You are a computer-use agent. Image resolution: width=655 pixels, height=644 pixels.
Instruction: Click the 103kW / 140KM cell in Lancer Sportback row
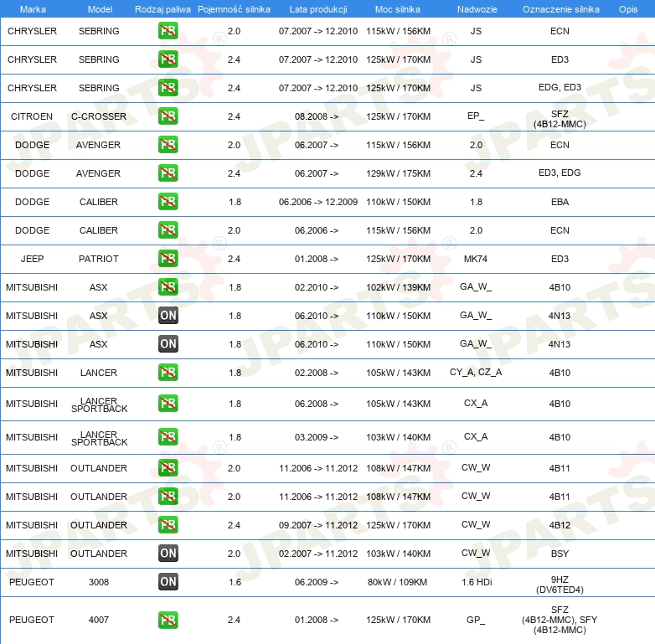398,437
